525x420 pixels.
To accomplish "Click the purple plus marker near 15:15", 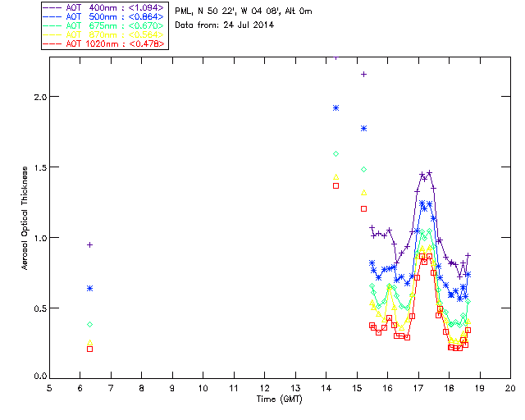I will [363, 75].
